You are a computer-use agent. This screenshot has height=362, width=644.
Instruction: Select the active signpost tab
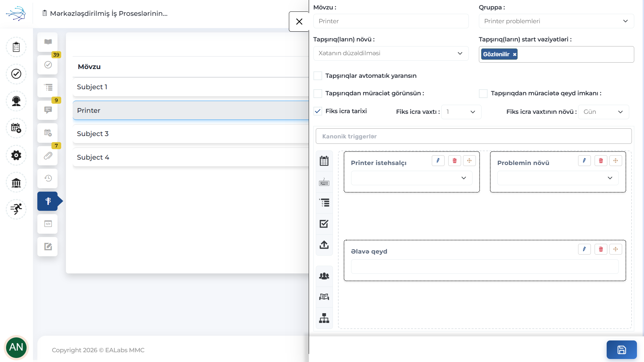coord(48,201)
